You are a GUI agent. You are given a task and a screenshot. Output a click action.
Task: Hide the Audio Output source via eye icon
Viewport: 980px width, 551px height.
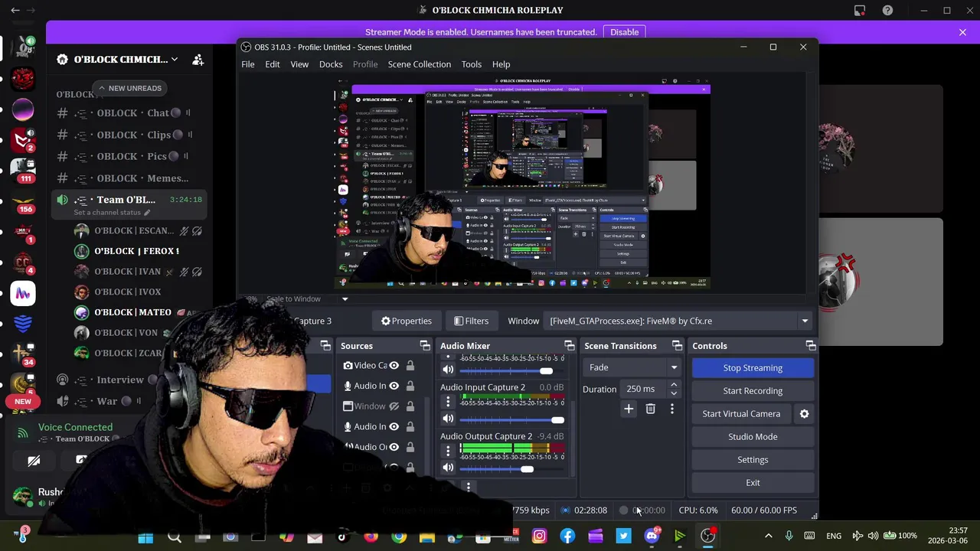tap(394, 447)
